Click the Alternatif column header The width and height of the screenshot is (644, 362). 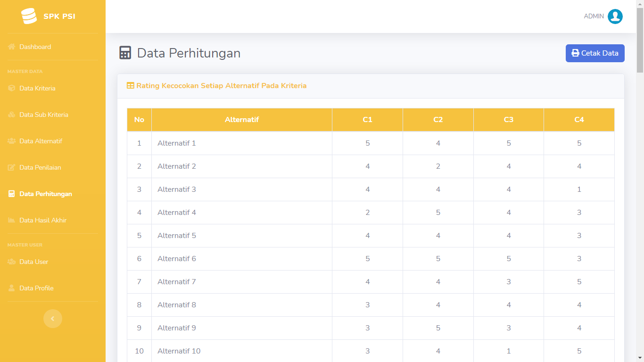click(x=242, y=120)
